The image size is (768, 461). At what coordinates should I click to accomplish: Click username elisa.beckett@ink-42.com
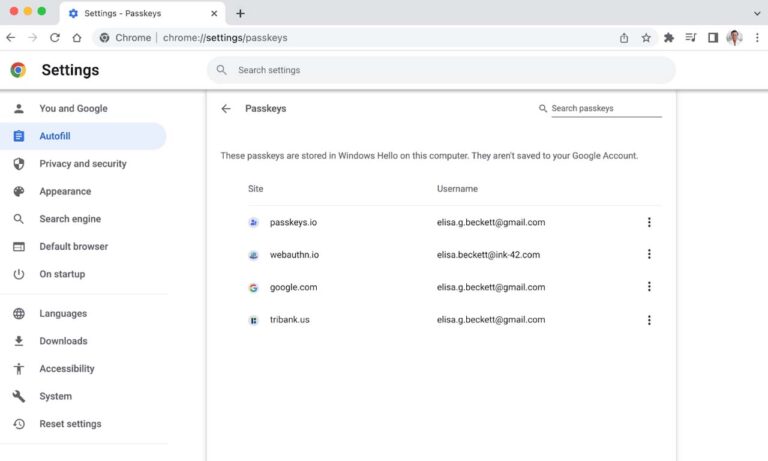[488, 255]
